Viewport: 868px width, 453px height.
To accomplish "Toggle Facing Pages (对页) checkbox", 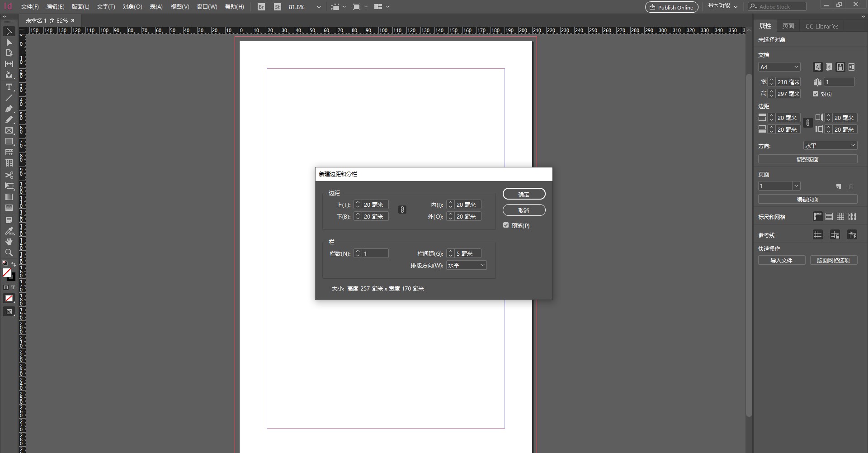I will pyautogui.click(x=816, y=94).
